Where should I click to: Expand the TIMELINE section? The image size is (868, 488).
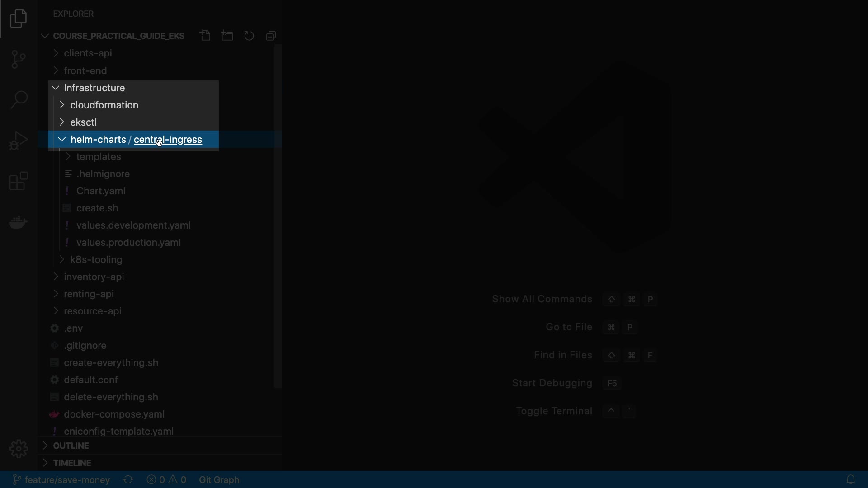[x=72, y=463]
